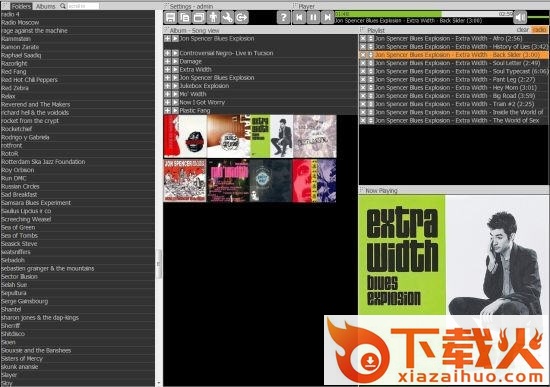Open the wrench tools icon in Settings
Image resolution: width=550 pixels, height=387 pixels.
click(x=227, y=17)
